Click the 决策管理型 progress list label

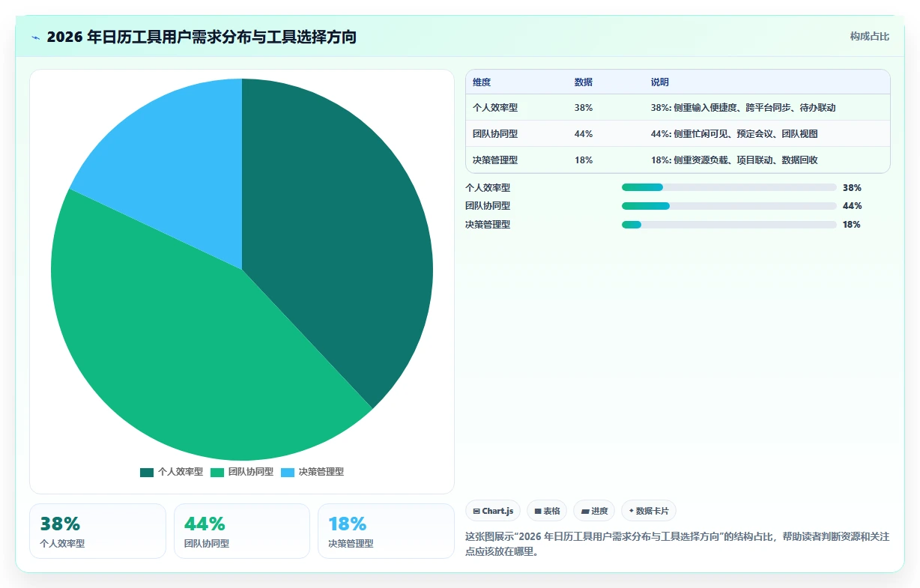click(488, 225)
